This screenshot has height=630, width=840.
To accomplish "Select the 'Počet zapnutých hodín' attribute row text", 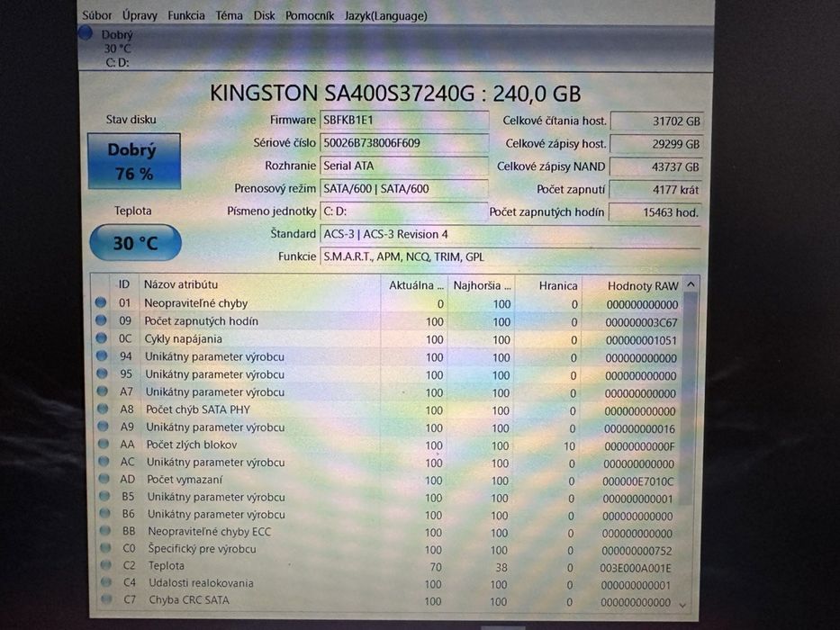I will [202, 321].
